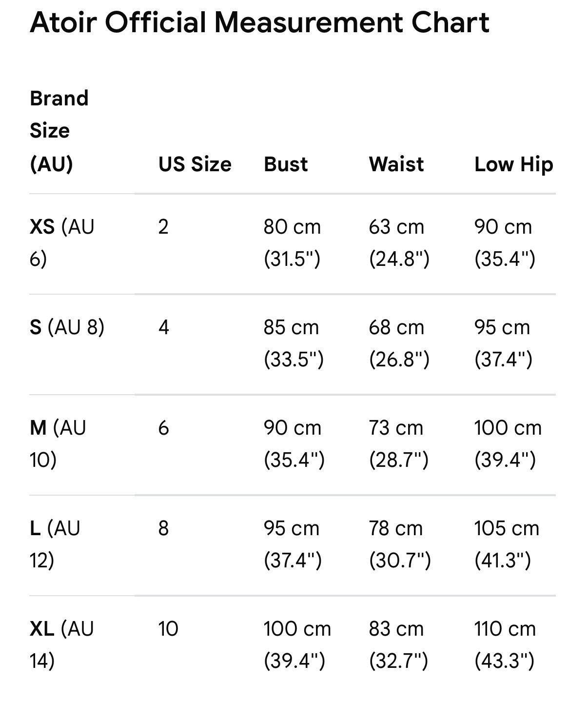
Task: Click the 78 cm waist measurement cell
Action: click(400, 544)
